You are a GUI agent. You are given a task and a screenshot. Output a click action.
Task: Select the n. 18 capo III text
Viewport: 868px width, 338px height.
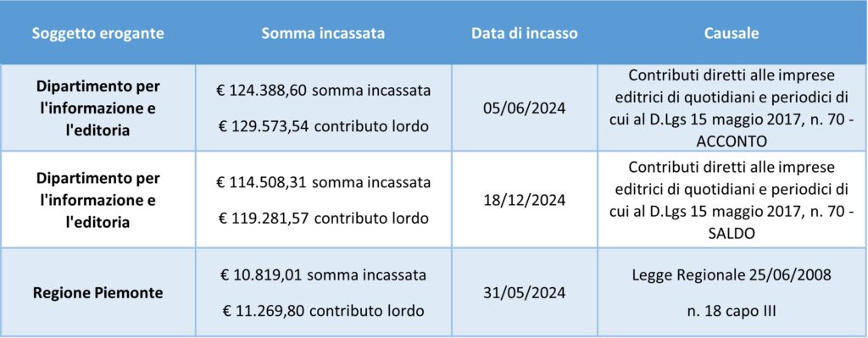pos(732,311)
